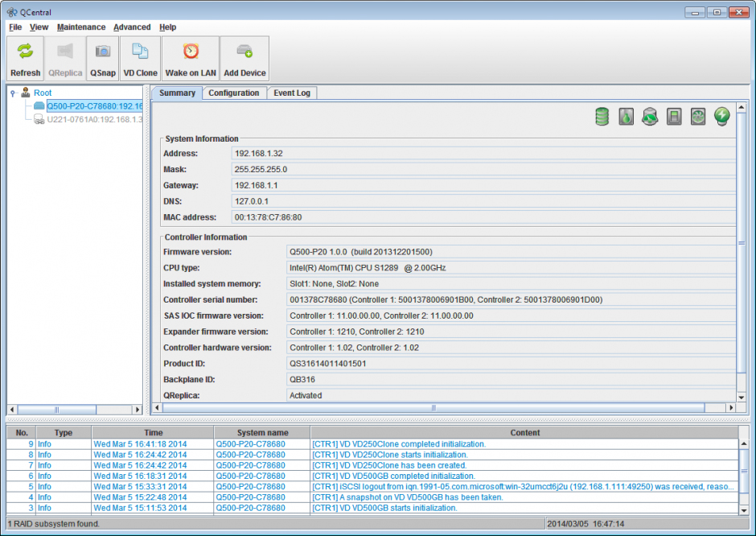Open the QSnap snapshot tool
Screen dimensions: 756x536
(103, 59)
